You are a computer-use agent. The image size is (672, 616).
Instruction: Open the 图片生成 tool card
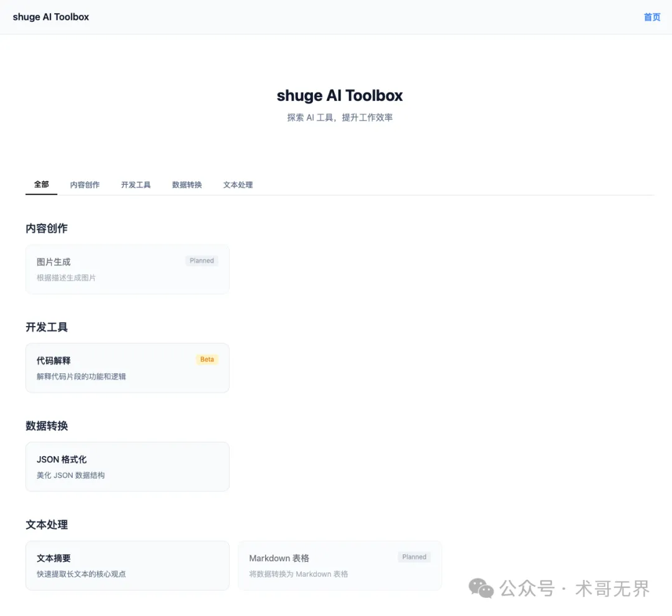click(128, 269)
